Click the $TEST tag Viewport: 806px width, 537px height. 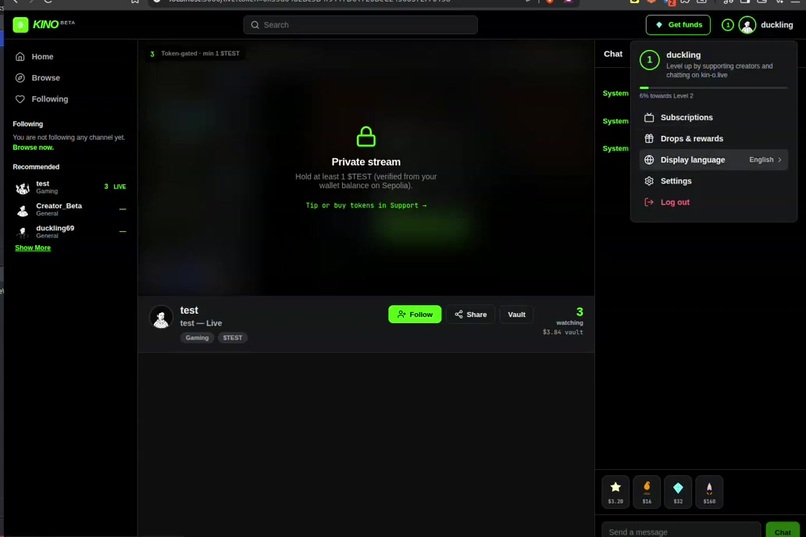tap(232, 338)
